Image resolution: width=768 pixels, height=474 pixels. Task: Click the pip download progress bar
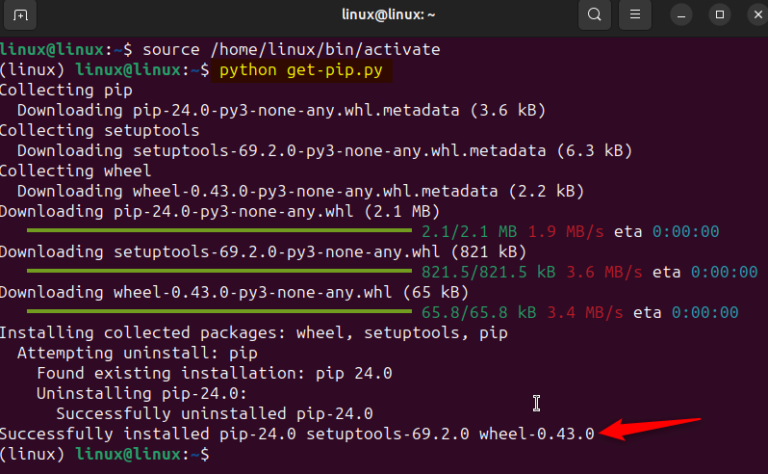219,231
